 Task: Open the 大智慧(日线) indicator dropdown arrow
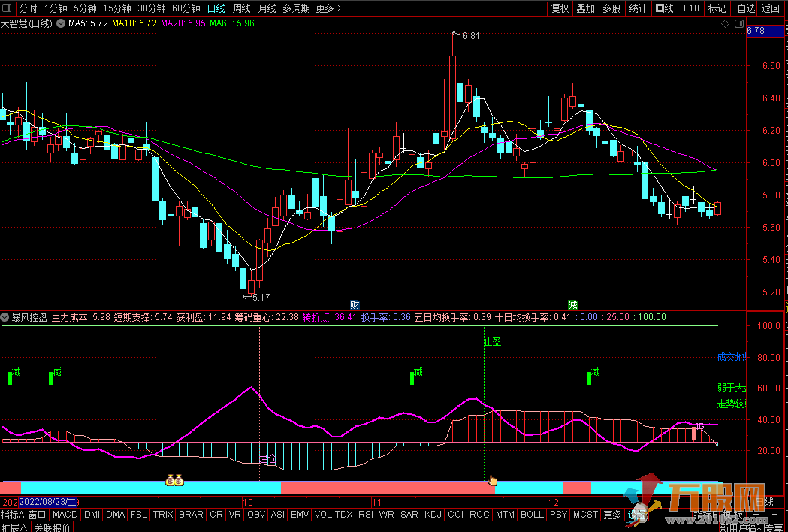coord(61,23)
